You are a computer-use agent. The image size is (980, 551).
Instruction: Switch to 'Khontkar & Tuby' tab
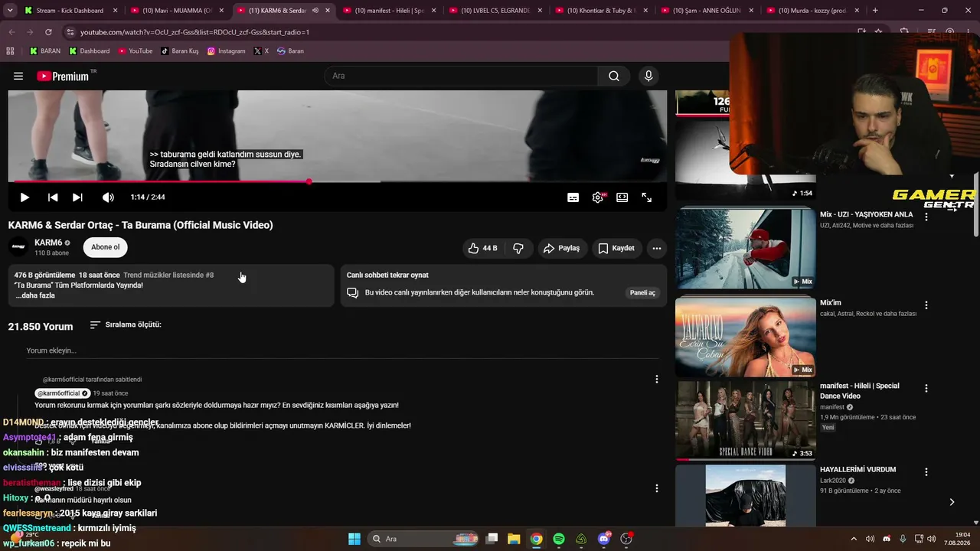(603, 11)
